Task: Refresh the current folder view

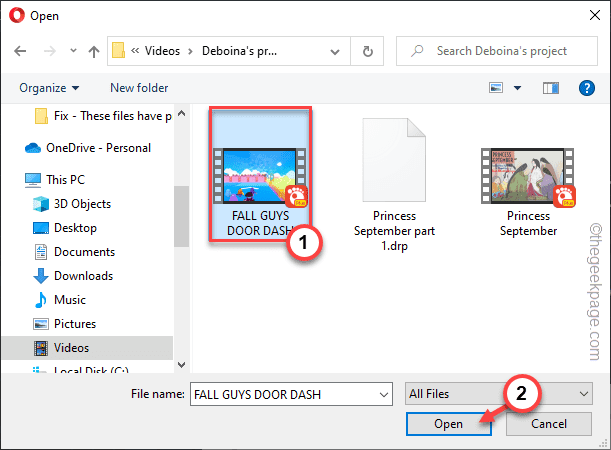Action: [x=369, y=50]
